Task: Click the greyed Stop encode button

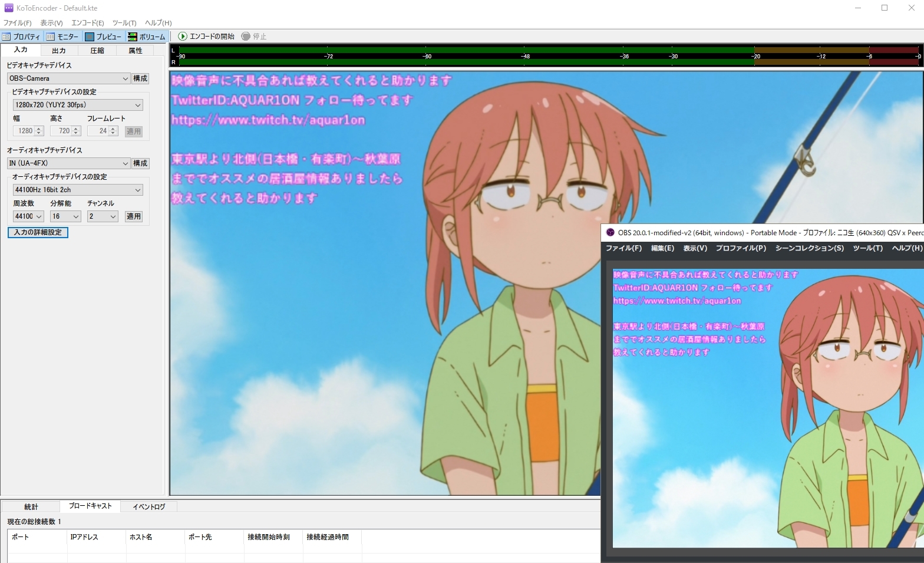Action: [x=254, y=37]
